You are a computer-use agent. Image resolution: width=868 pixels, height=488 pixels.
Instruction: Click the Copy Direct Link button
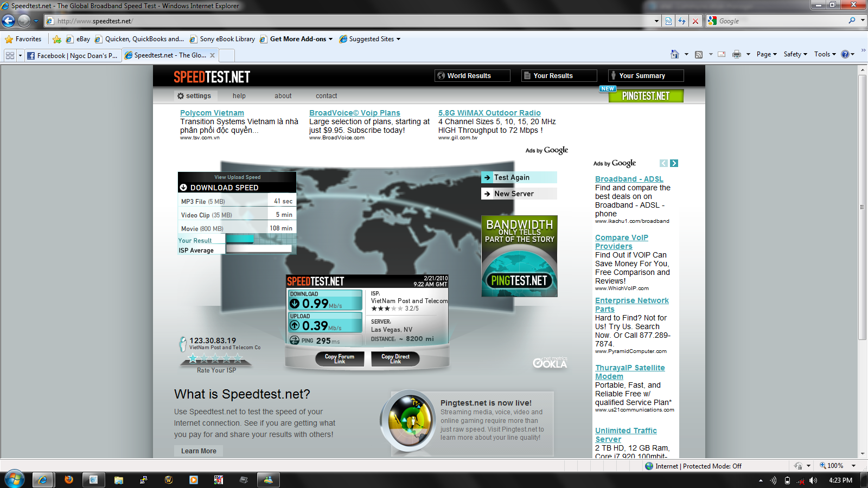395,358
